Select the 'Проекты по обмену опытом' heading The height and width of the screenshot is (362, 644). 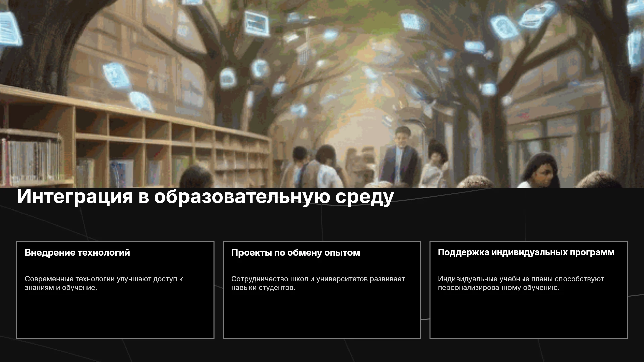296,253
